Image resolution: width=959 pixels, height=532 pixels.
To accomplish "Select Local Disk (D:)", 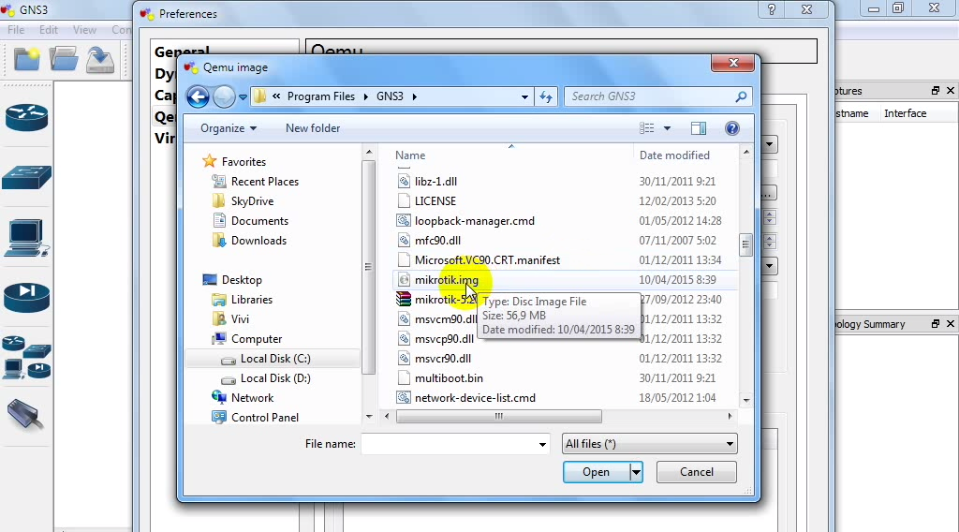I will (x=275, y=378).
